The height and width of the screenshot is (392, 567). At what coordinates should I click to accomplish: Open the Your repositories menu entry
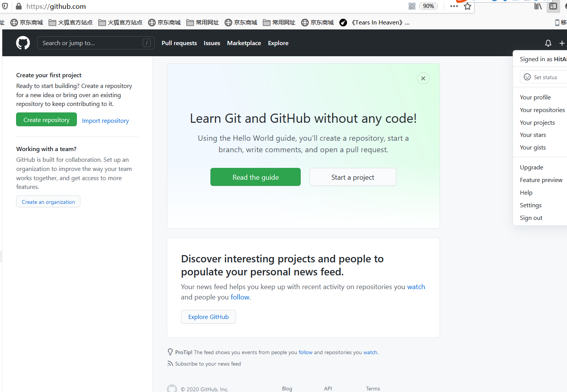pyautogui.click(x=542, y=110)
